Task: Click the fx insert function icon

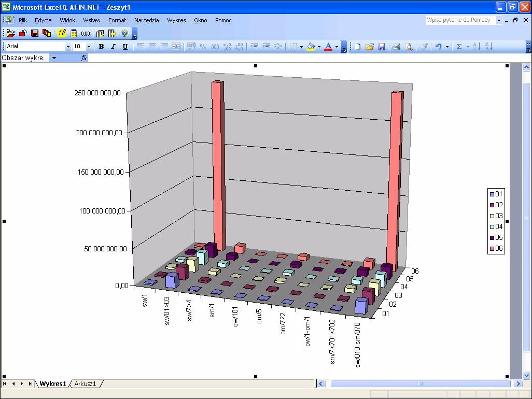Action: 84,58
